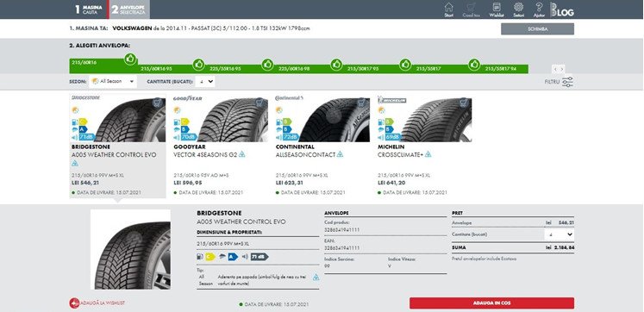Click the Suma total lei 2.184,84
The height and width of the screenshot is (312, 644).
coord(560,248)
